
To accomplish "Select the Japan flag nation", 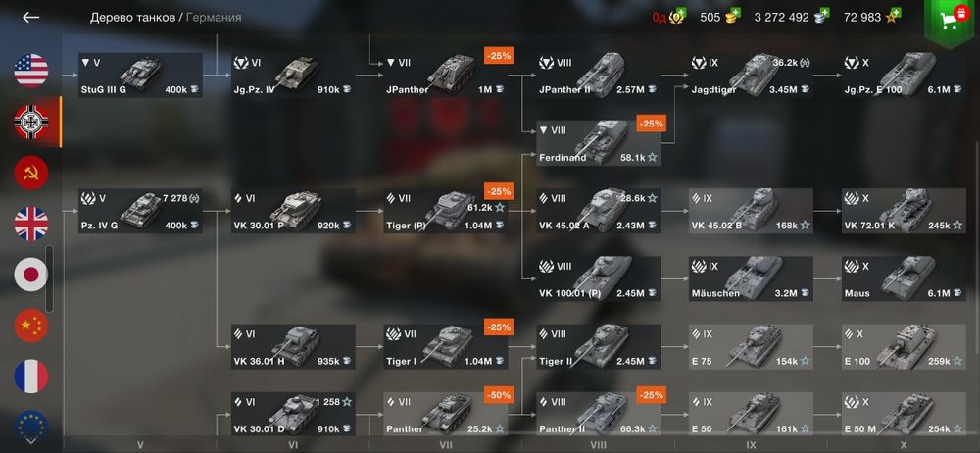I will pyautogui.click(x=31, y=275).
